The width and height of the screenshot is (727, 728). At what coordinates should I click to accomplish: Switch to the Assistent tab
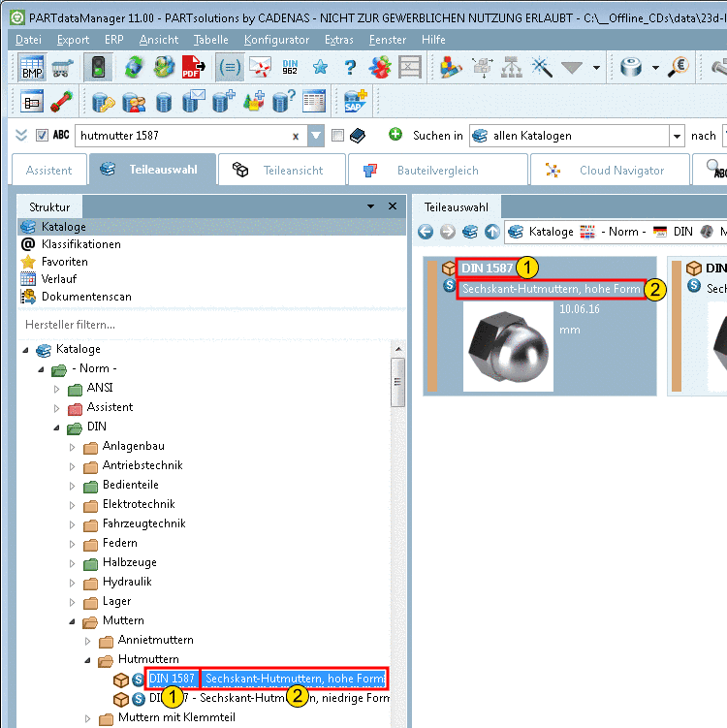click(x=49, y=171)
